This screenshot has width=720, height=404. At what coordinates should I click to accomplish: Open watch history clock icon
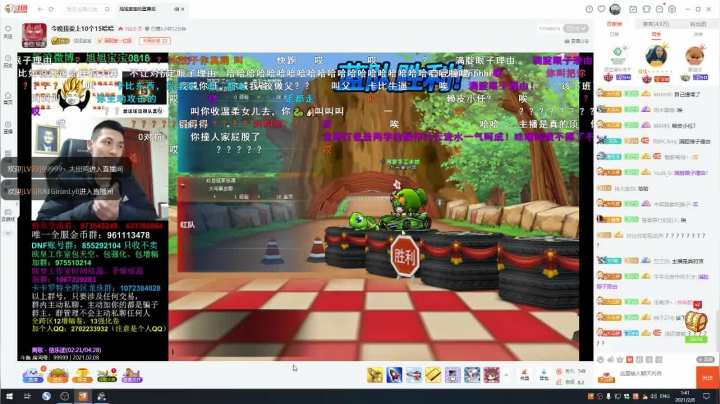[589, 9]
